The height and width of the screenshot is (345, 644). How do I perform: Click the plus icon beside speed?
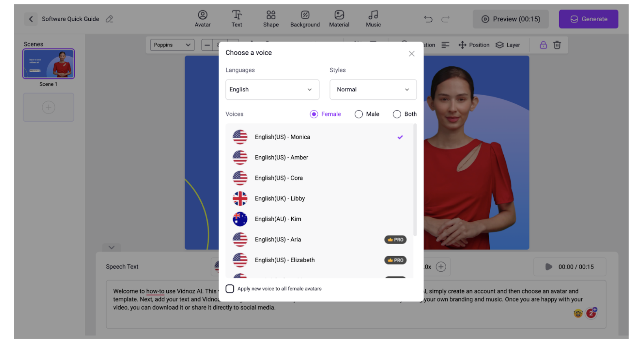click(x=441, y=267)
